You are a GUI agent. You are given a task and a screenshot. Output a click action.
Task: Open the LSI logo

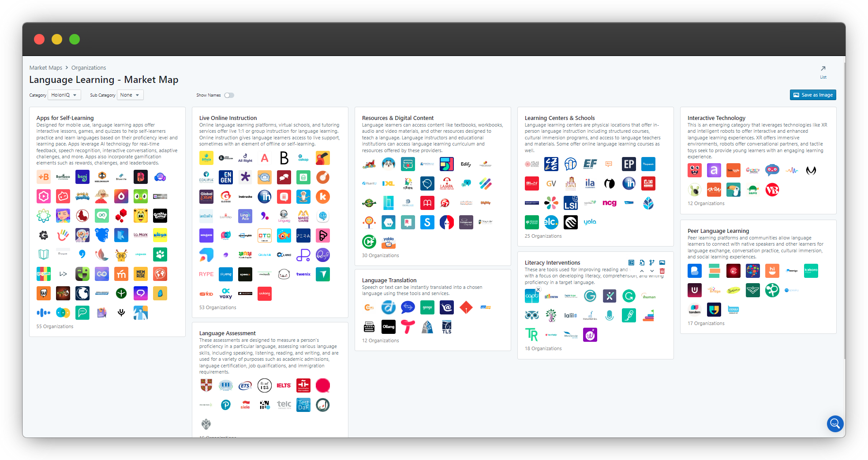pyautogui.click(x=570, y=203)
